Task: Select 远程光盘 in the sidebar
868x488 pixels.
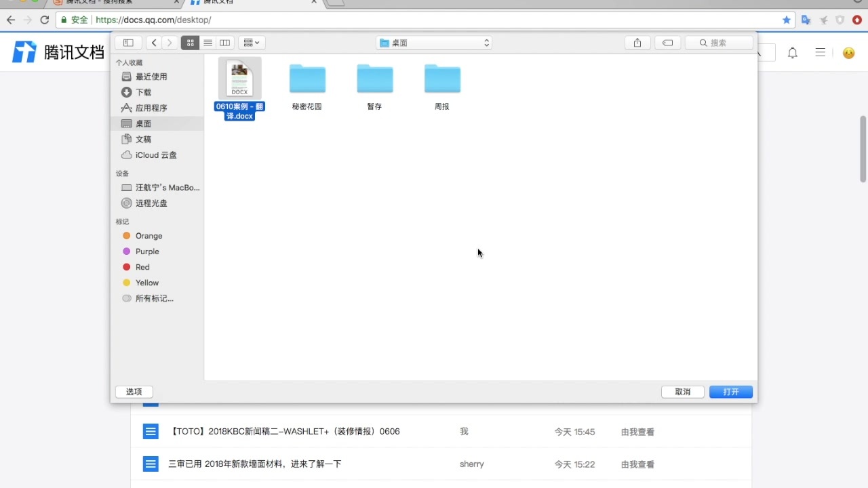Action: 157,203
